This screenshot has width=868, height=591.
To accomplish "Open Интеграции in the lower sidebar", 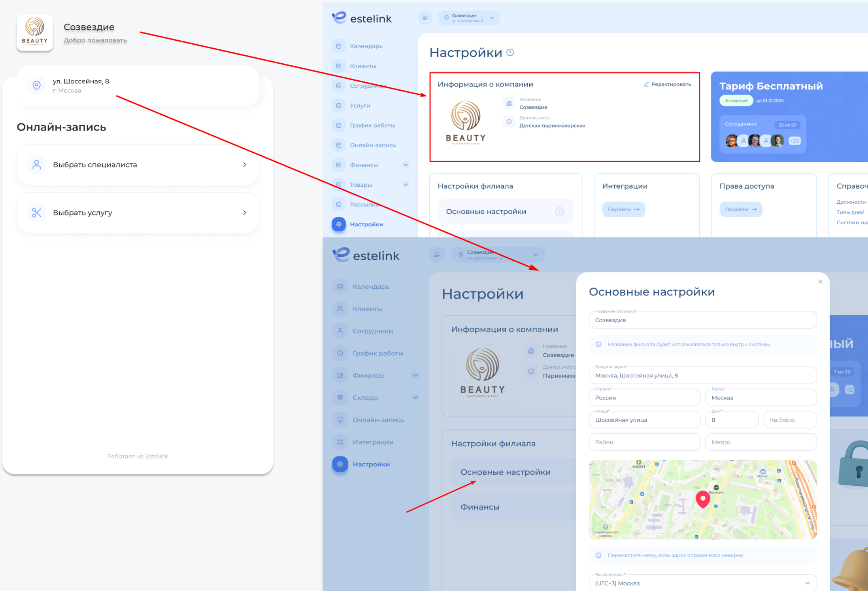I will point(373,442).
